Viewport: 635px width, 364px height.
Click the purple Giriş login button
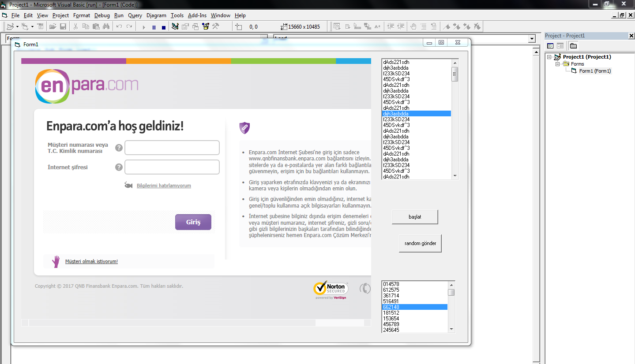pos(193,222)
